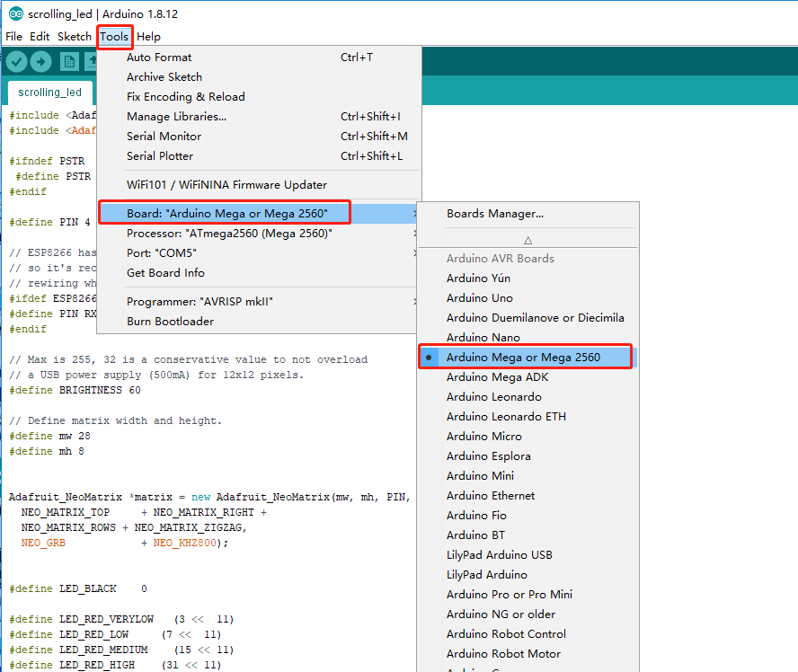
Task: Click the board list scroll-up triangle
Action: pyautogui.click(x=528, y=240)
